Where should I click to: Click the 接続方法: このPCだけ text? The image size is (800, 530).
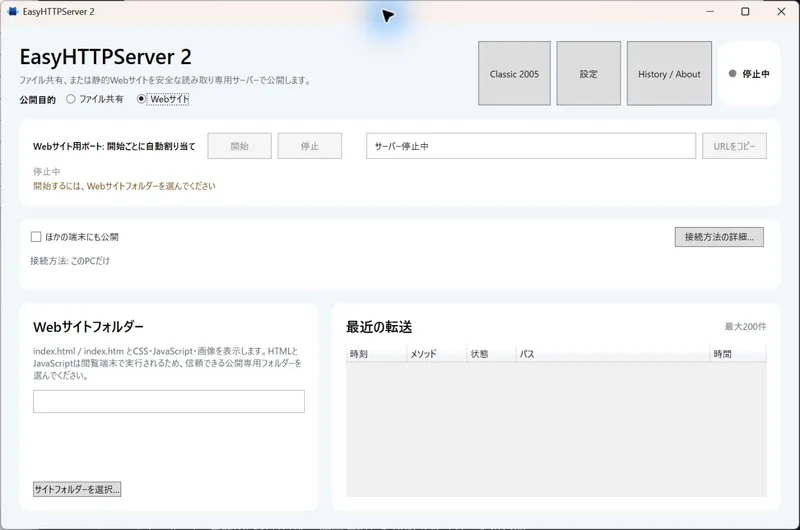70,261
